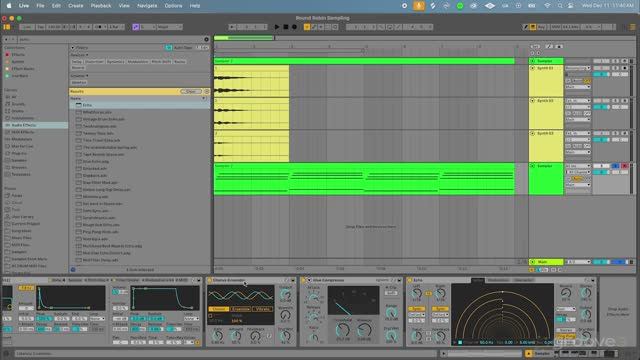Image resolution: width=640 pixels, height=360 pixels.
Task: Toggle the Glue Compressor device activator
Action: point(303,280)
